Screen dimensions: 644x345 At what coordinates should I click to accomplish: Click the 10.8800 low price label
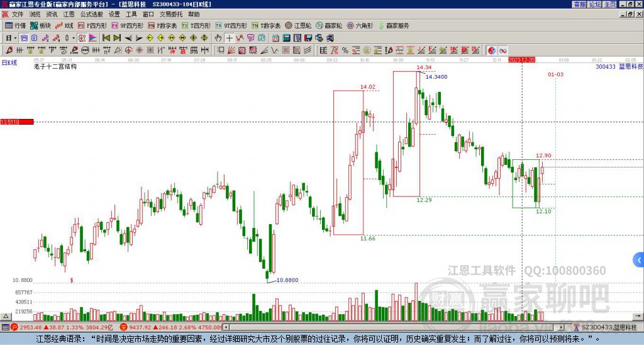pyautogui.click(x=287, y=280)
